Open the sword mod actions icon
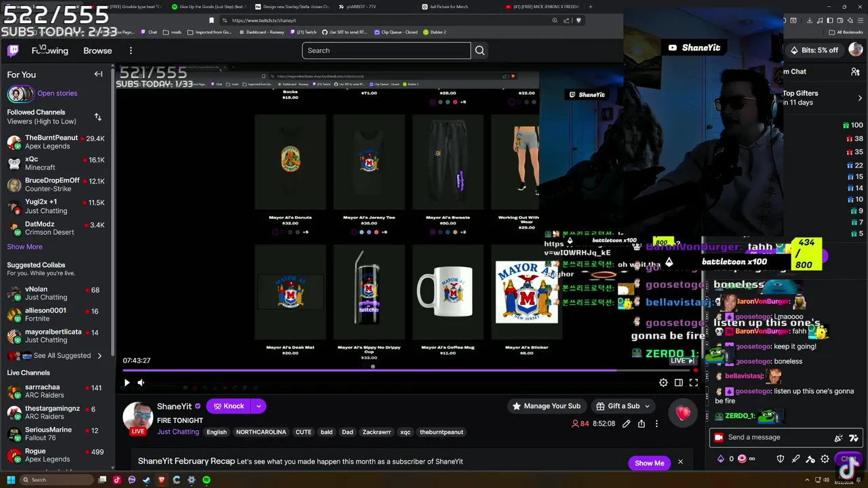This screenshot has width=868, height=488. coord(795,459)
